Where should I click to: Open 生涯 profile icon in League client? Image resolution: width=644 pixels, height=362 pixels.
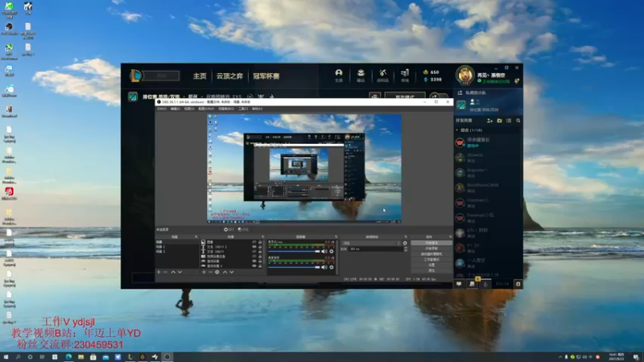tap(339, 73)
